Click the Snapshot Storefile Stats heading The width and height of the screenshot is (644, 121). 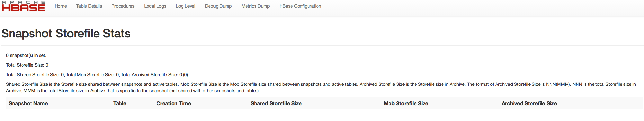pos(66,33)
